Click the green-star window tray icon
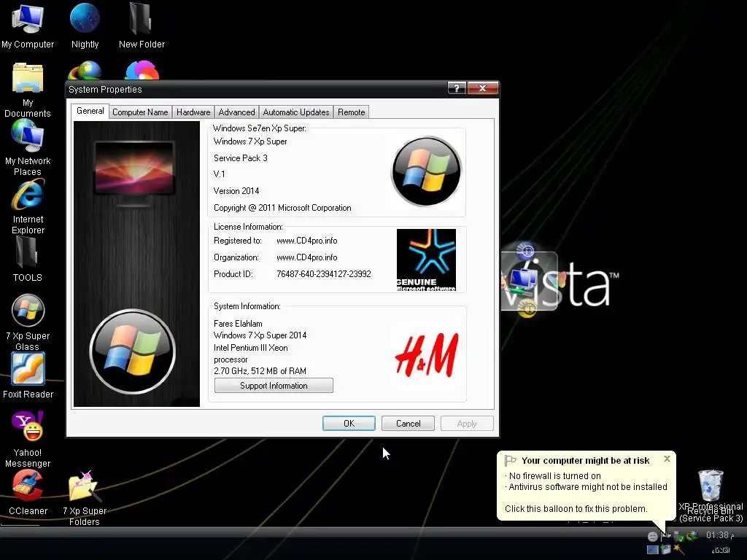747x560 pixels. pos(665,550)
